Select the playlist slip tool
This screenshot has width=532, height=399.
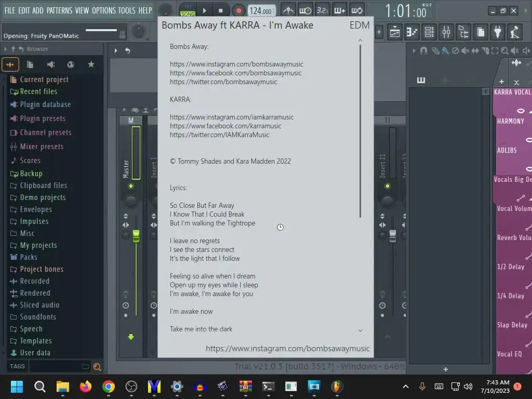pyautogui.click(x=475, y=51)
